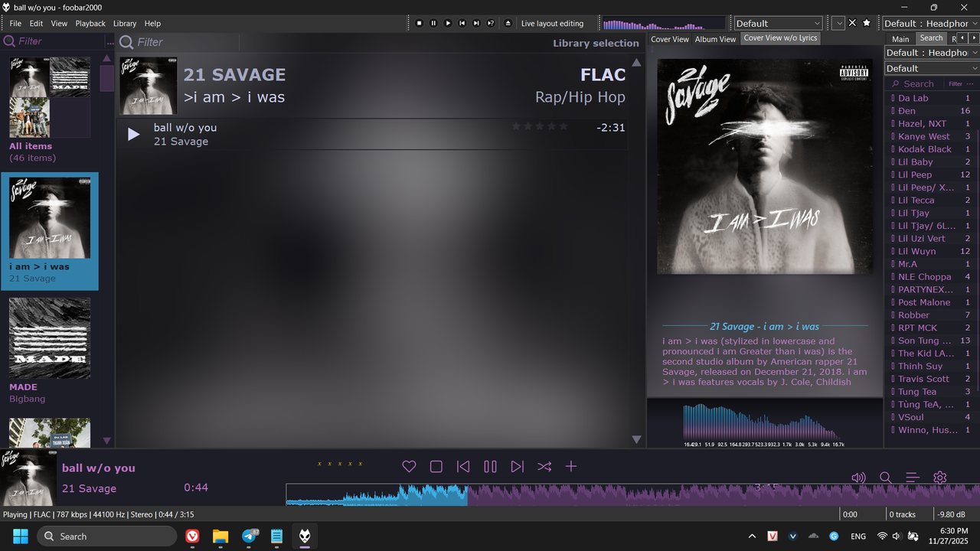Open the File menu

(15, 24)
